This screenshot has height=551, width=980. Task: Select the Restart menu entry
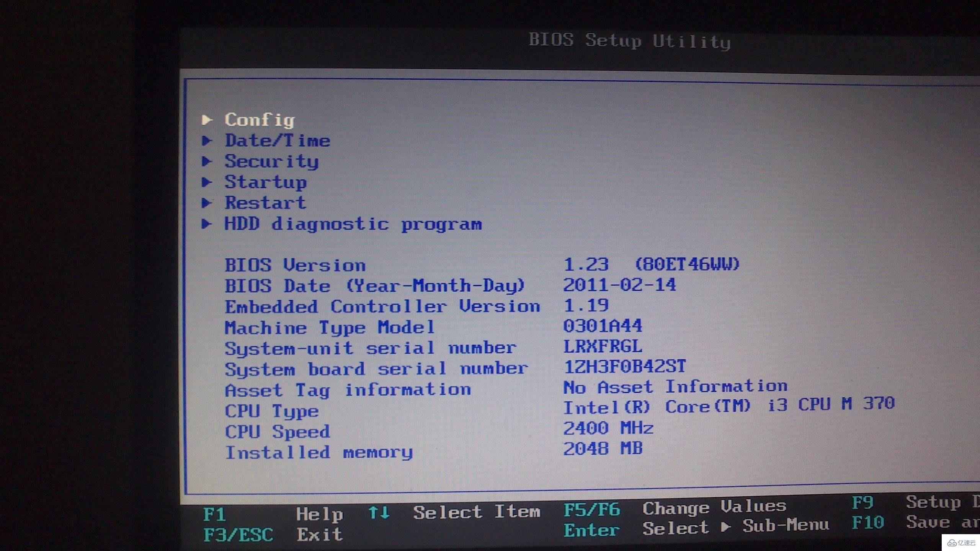265,203
